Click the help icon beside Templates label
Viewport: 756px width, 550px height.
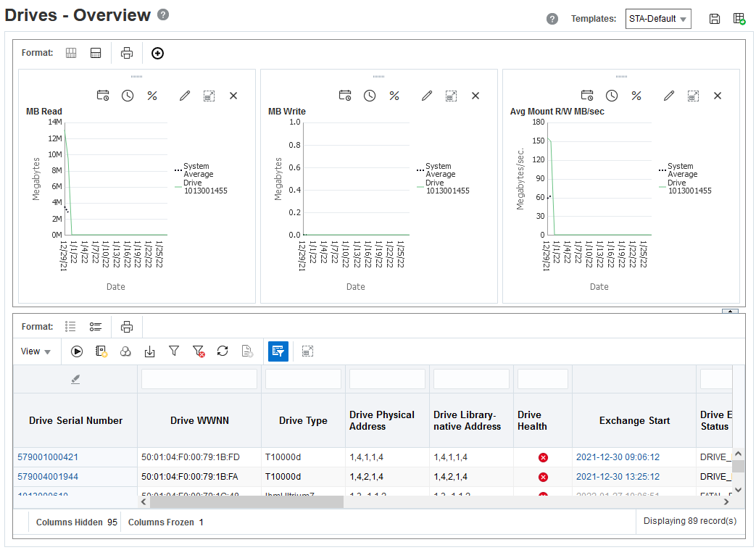coord(552,19)
